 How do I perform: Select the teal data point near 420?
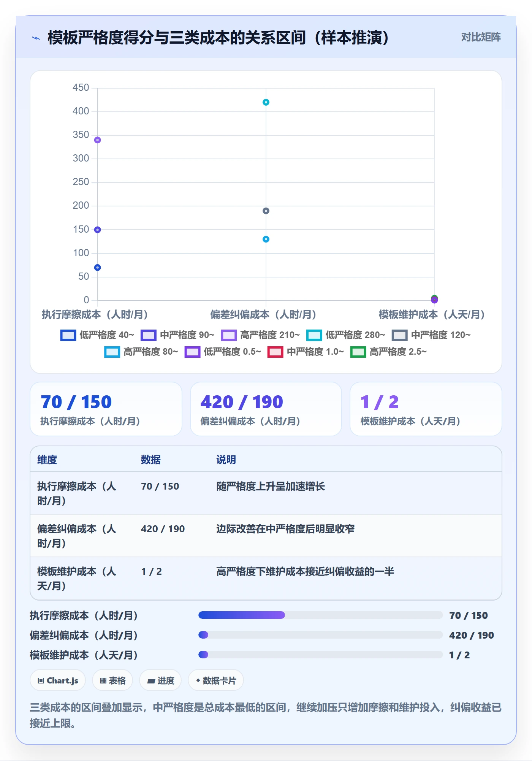point(266,102)
